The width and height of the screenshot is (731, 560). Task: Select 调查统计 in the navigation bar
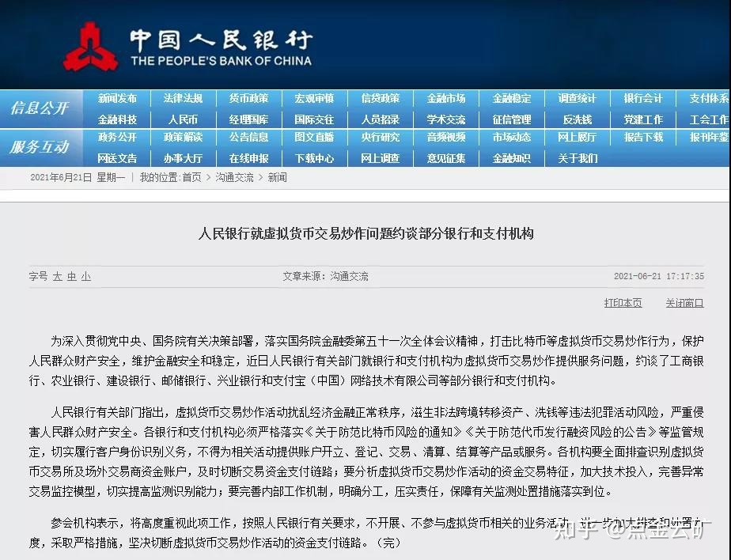578,98
